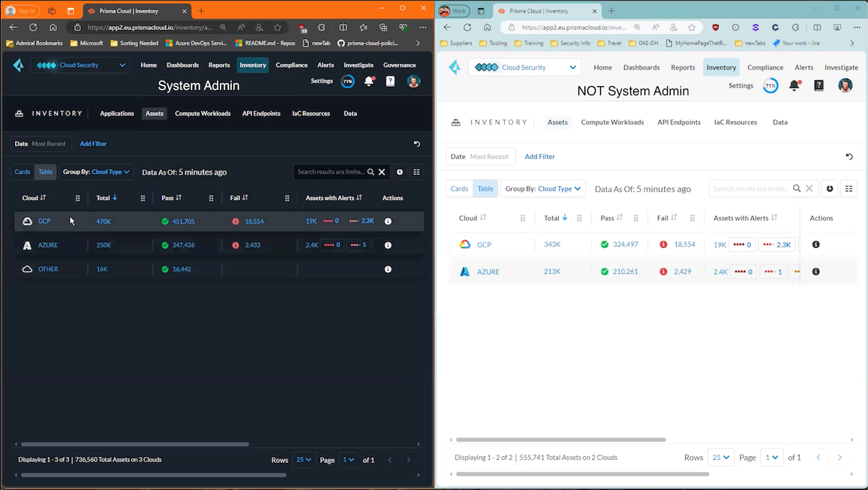Open the OTHER cloud link
868x490 pixels.
point(48,269)
